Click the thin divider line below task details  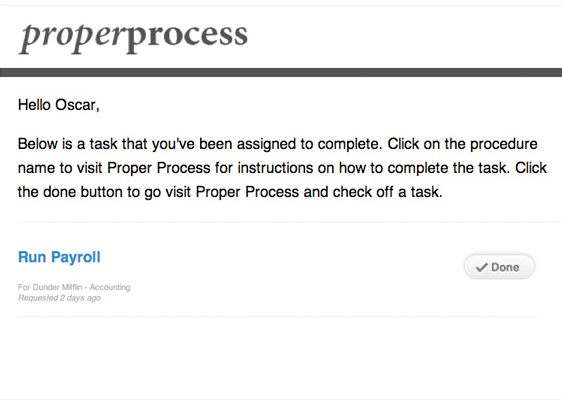[x=279, y=316]
